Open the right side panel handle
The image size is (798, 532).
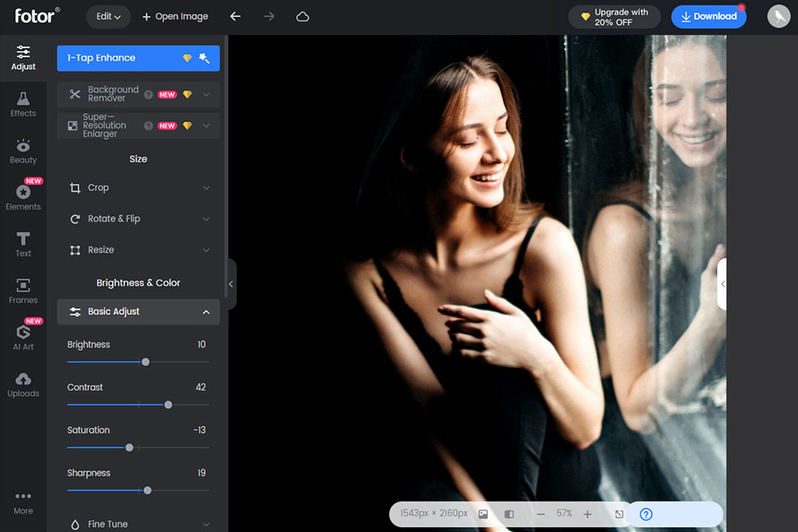[722, 284]
